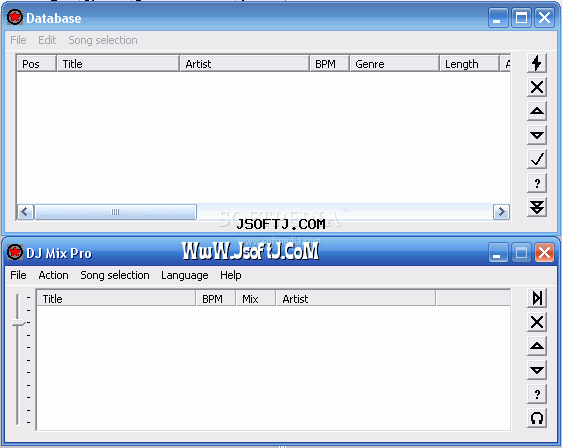Screen dimensions: 562x448
Task: Sort Database list by BPM column
Action: [x=329, y=64]
